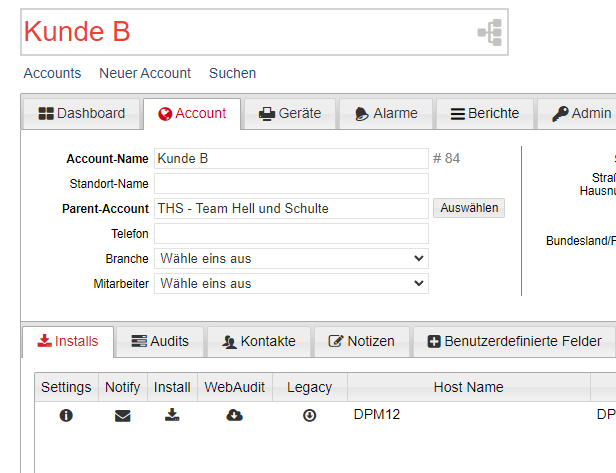Image resolution: width=616 pixels, height=473 pixels.
Task: Click the Auswählen button for Parent-Account
Action: tap(469, 208)
